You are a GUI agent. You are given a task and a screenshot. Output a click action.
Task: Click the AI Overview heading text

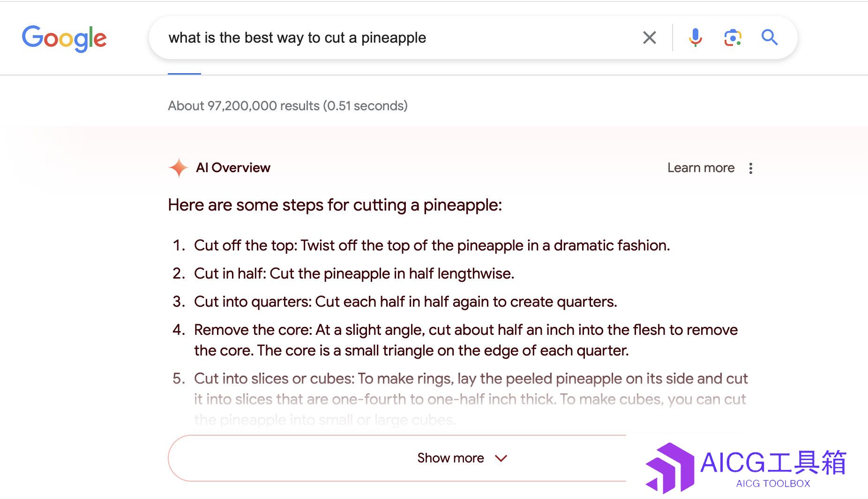tap(233, 168)
